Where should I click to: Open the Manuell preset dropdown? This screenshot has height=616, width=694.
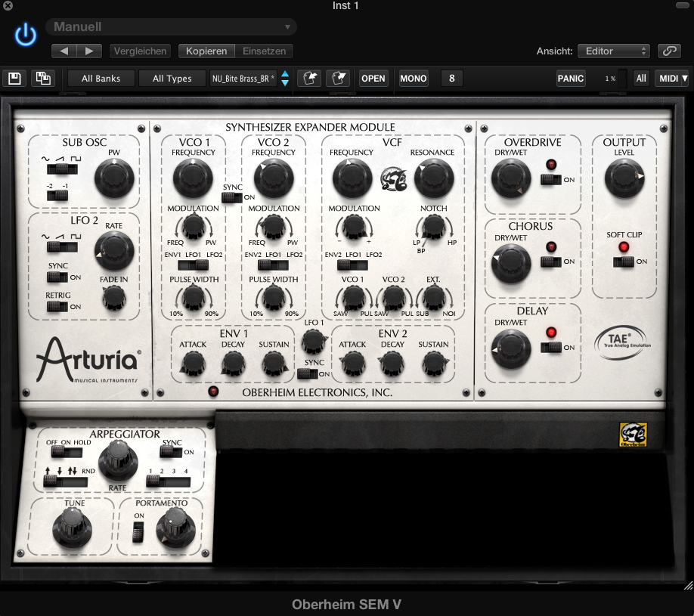[x=171, y=26]
